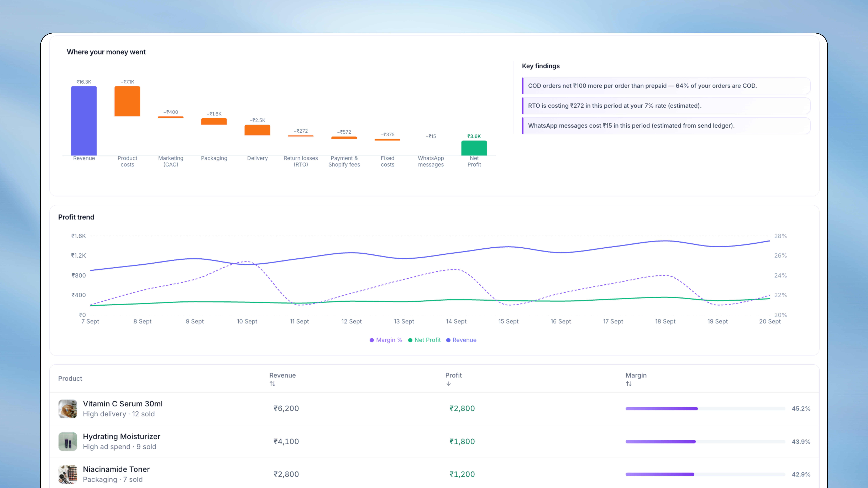Click the RTO costing ₹272 finding
The width and height of the screenshot is (868, 488).
(x=666, y=106)
